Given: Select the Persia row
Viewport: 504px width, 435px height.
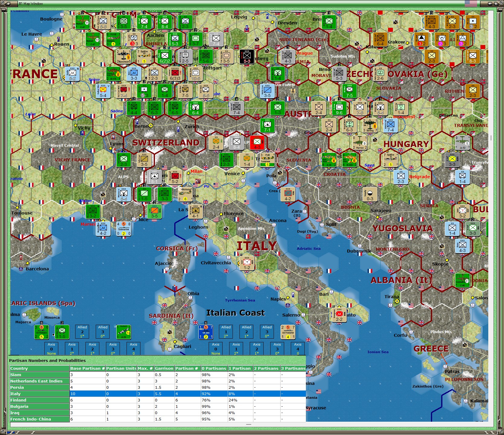Looking at the screenshot, I should pyautogui.click(x=158, y=387).
